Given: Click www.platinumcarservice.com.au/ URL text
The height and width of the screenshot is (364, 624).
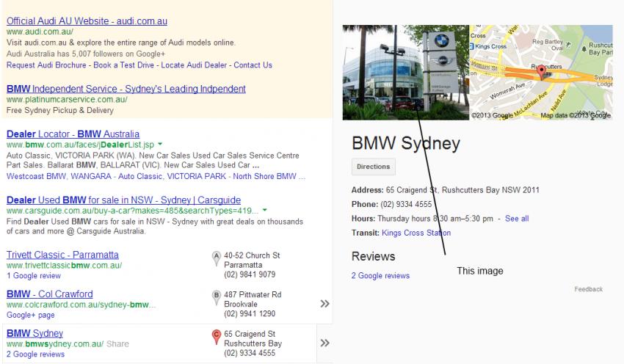Looking at the screenshot, I should pos(67,100).
